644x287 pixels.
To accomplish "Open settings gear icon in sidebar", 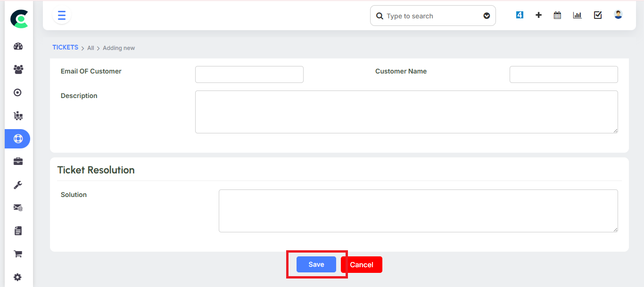I will [18, 277].
